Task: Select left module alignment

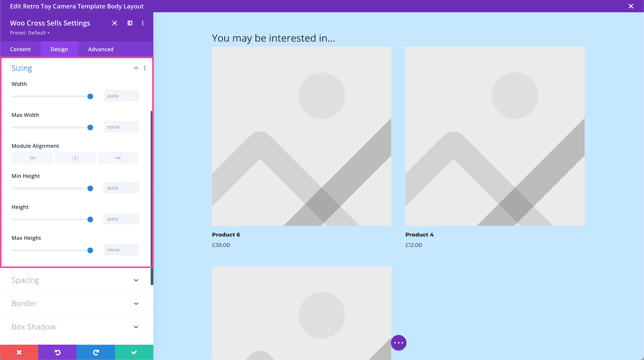Action: pos(33,157)
